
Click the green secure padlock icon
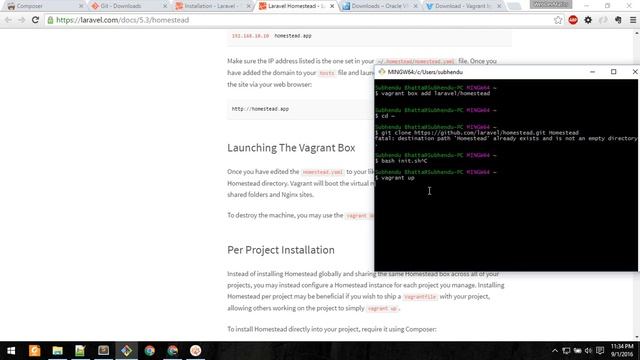pos(50,20)
